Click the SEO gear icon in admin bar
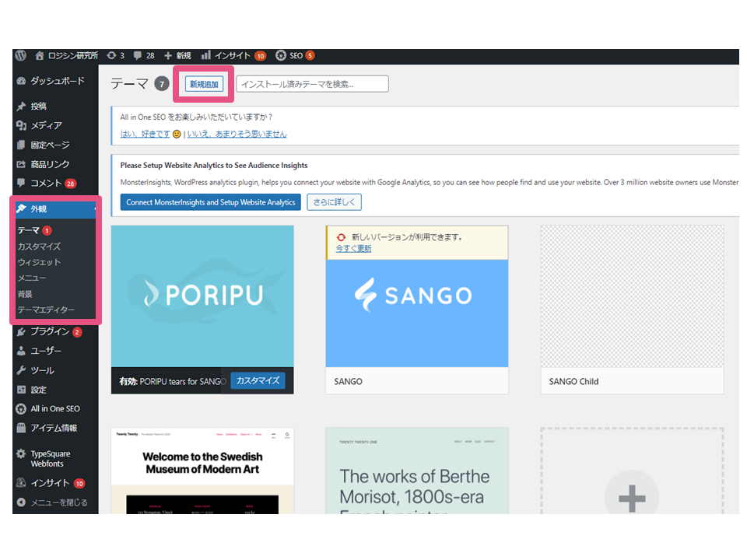The width and height of the screenshot is (747, 560). tap(281, 56)
